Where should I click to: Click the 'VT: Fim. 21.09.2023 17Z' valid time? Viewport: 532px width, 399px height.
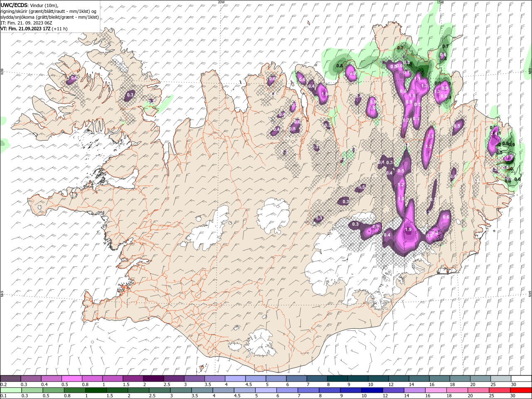(25, 29)
